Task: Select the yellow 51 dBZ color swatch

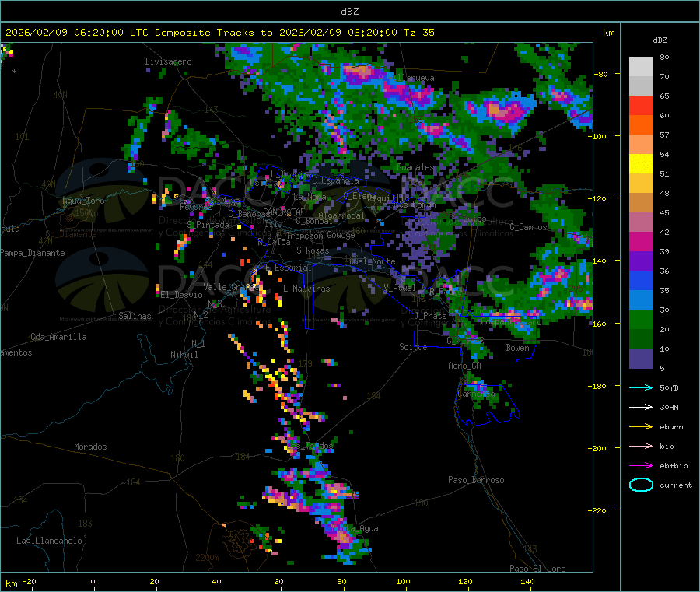Action: pyautogui.click(x=641, y=164)
